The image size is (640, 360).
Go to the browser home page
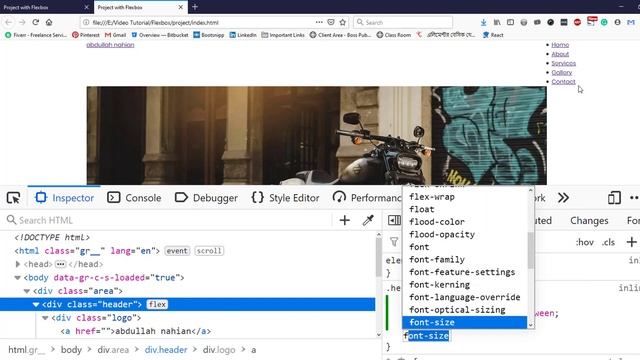click(x=49, y=22)
